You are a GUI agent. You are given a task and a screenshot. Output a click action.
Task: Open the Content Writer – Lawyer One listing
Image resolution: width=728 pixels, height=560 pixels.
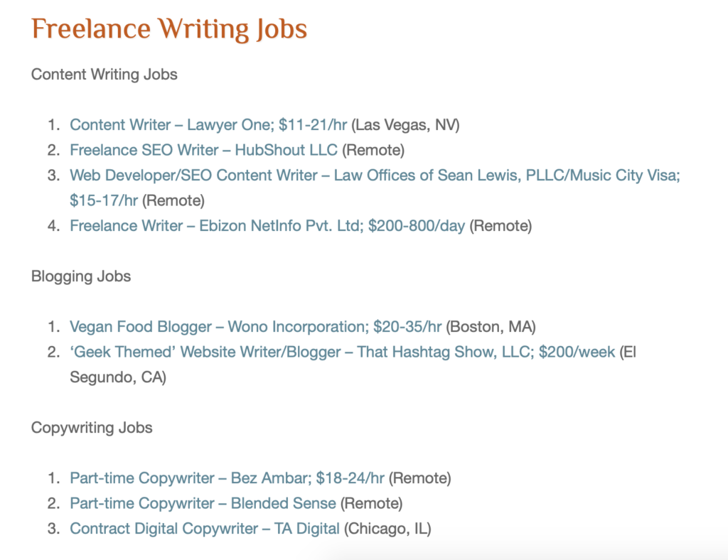coord(208,125)
